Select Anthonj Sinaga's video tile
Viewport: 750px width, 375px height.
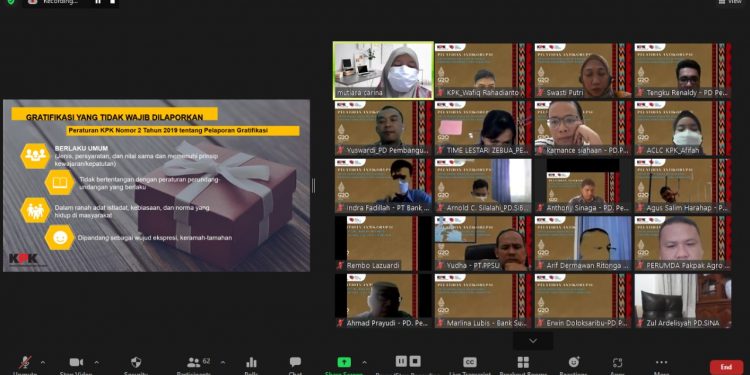pyautogui.click(x=583, y=186)
